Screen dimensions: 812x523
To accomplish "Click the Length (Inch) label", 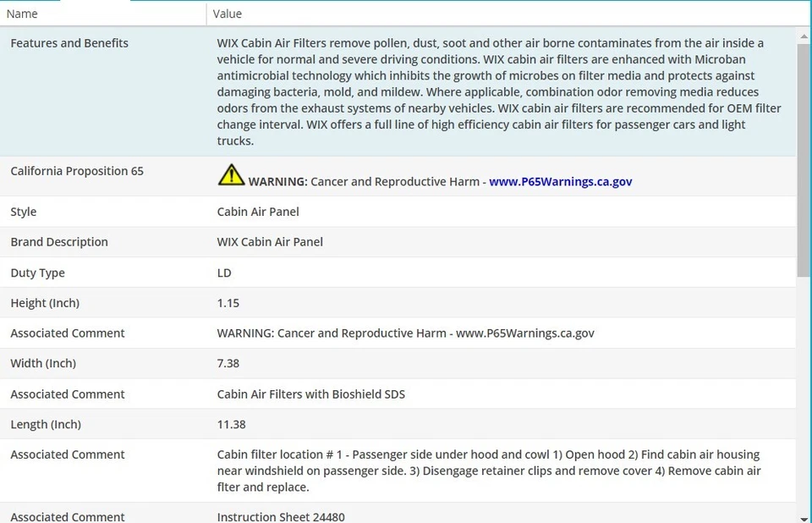I will point(46,425).
